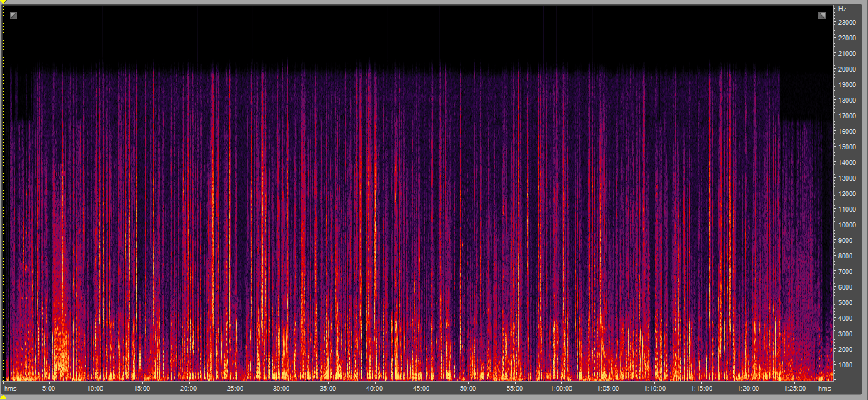This screenshot has height=400, width=868.
Task: Click the 21000 frequency ruler label
Action: tap(847, 54)
